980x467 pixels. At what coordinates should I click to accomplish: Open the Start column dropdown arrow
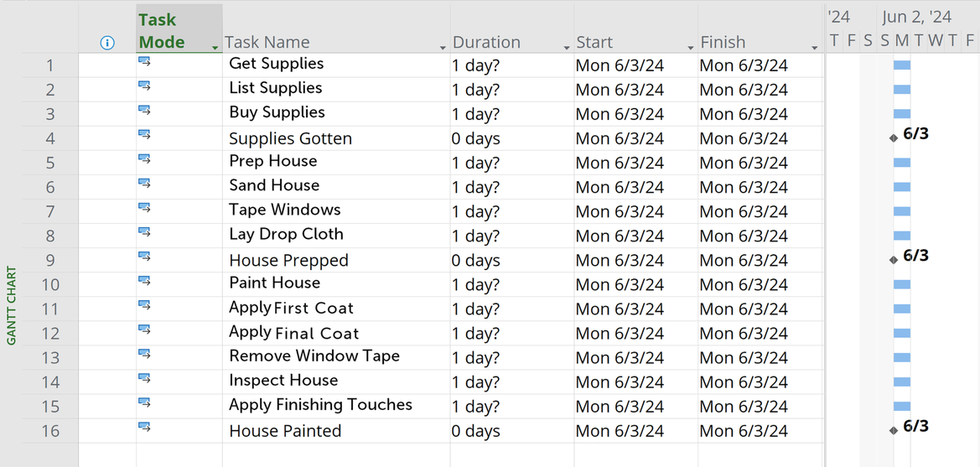(691, 48)
